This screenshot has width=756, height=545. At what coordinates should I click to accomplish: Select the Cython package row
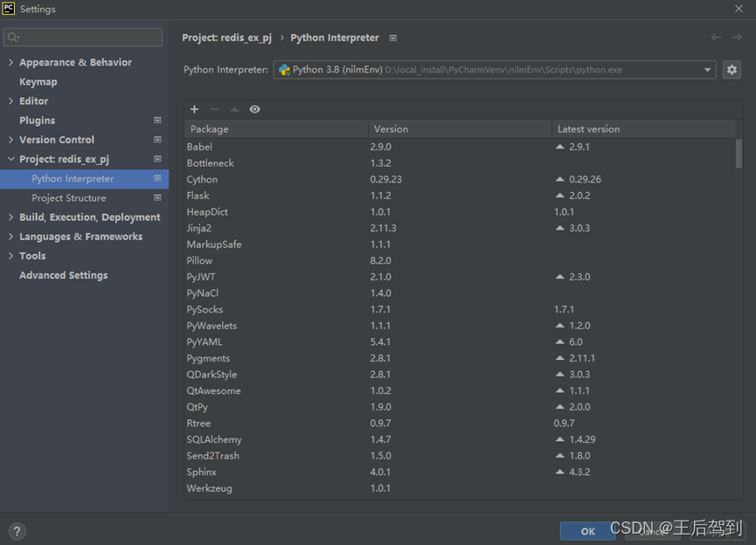click(461, 179)
